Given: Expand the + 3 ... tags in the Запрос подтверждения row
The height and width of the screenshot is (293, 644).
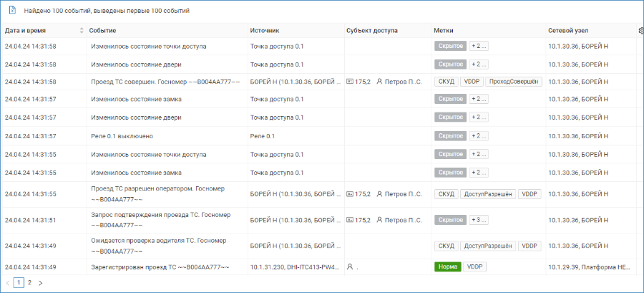Looking at the screenshot, I should click(x=479, y=220).
